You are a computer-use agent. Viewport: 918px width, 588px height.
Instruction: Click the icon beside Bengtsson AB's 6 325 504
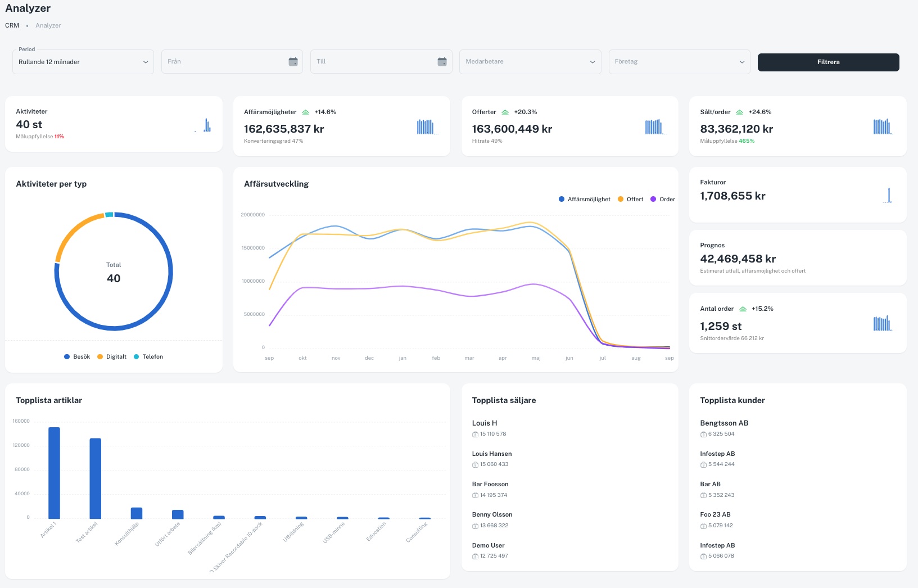(x=703, y=435)
